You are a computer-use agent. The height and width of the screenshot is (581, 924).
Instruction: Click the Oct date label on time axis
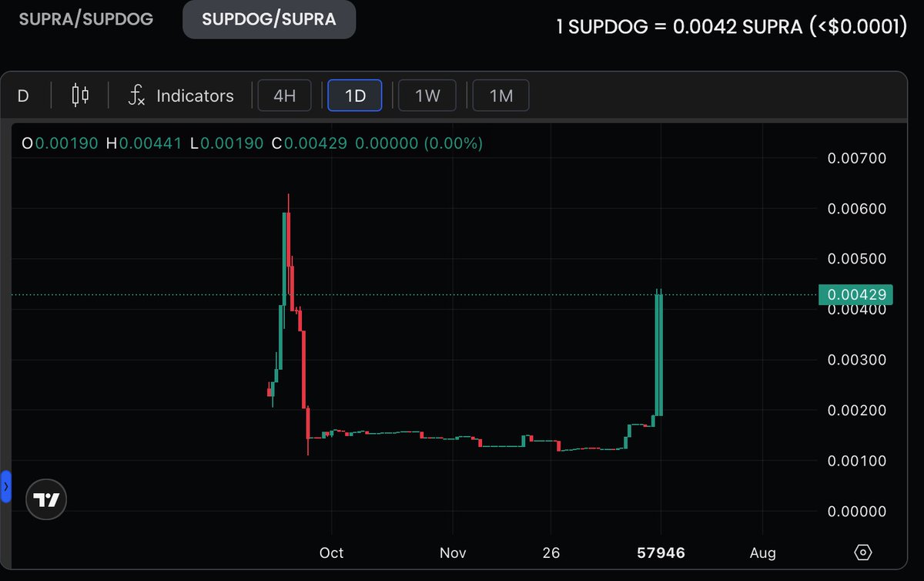pos(332,553)
